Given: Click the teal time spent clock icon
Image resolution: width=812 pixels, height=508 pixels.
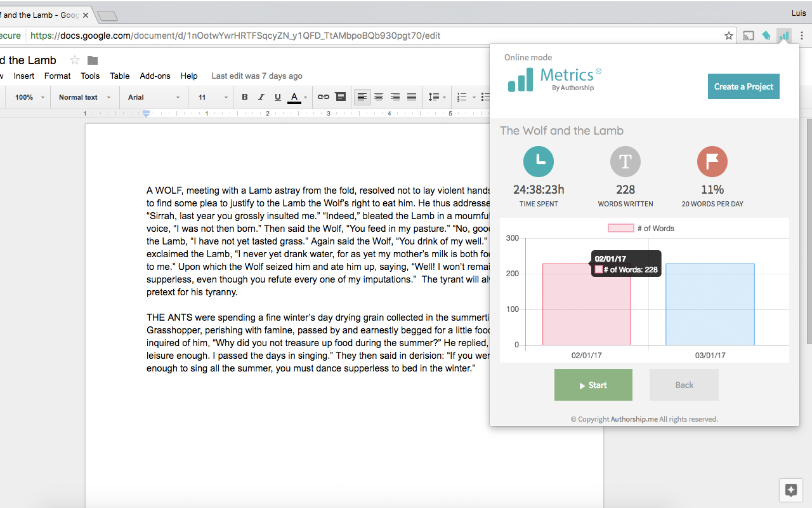Looking at the screenshot, I should pos(539,161).
